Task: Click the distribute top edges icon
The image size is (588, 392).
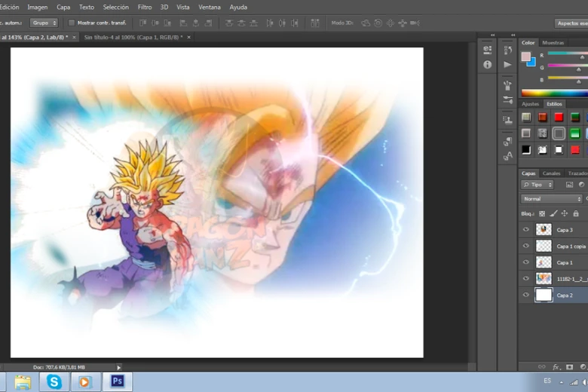Action: 229,23
